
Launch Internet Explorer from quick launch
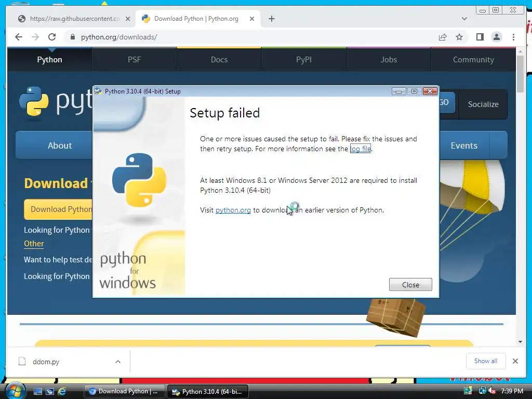(x=62, y=391)
